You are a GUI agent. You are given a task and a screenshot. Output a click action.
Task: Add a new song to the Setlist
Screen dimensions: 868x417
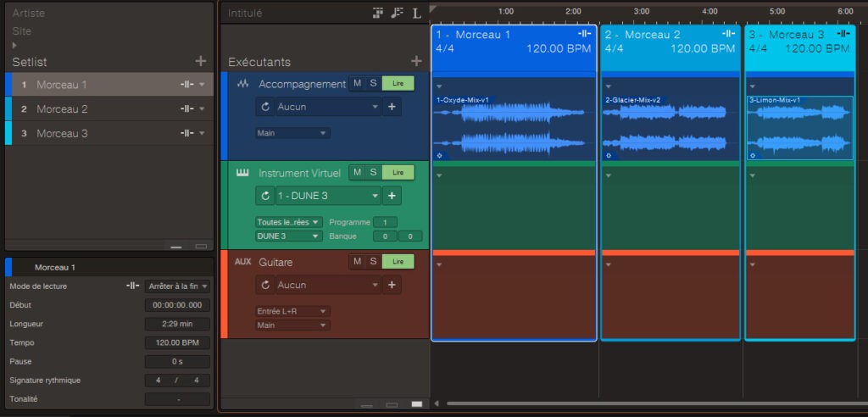click(200, 61)
